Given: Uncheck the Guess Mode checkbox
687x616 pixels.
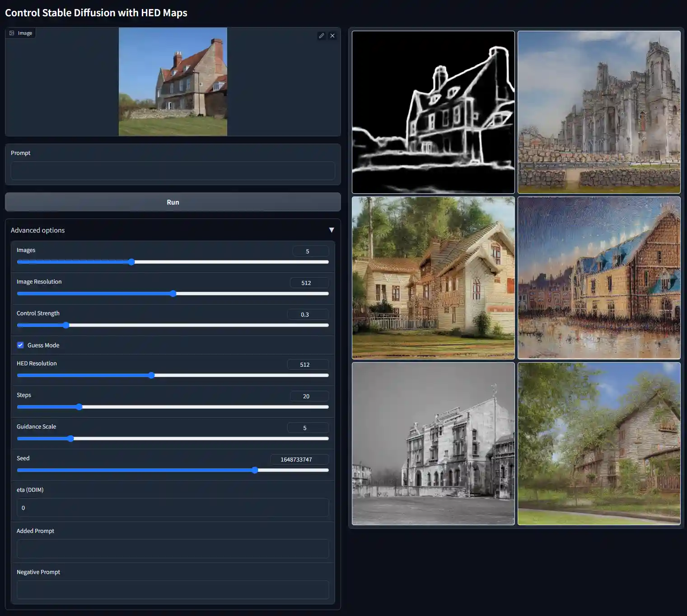Looking at the screenshot, I should (20, 345).
